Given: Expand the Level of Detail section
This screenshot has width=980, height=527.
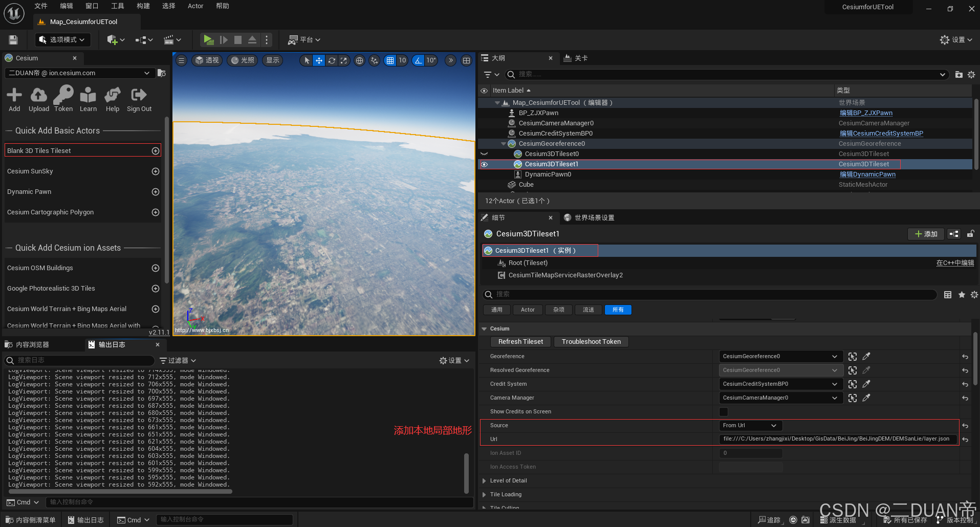Looking at the screenshot, I should (484, 480).
